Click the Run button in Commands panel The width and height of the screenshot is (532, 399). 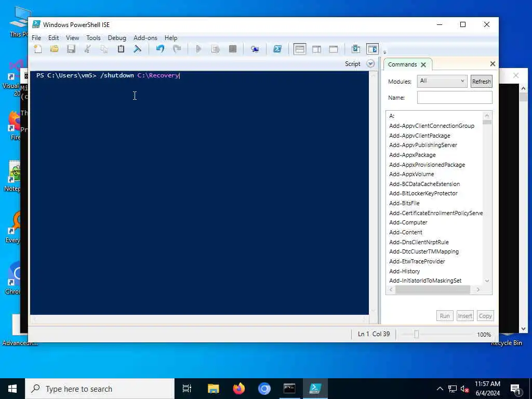[445, 316]
